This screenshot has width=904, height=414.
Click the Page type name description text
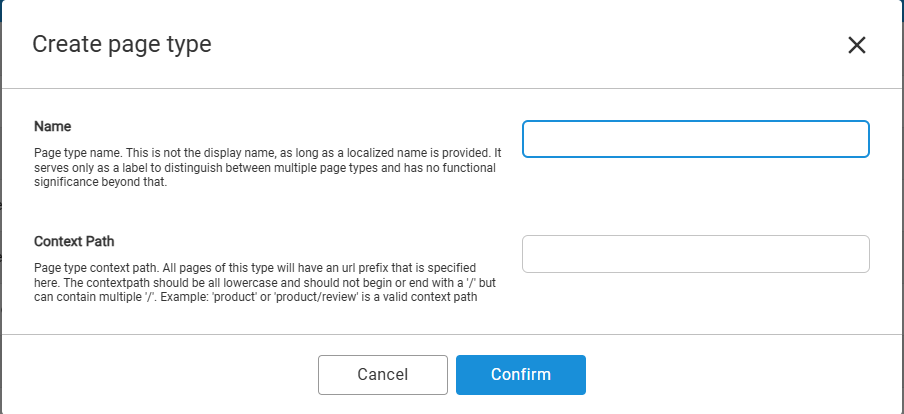266,167
